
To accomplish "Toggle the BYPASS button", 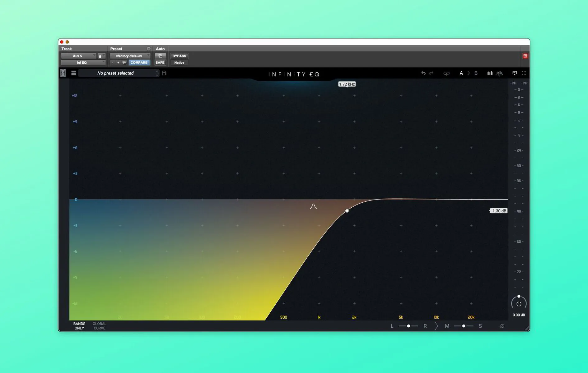I will (179, 56).
